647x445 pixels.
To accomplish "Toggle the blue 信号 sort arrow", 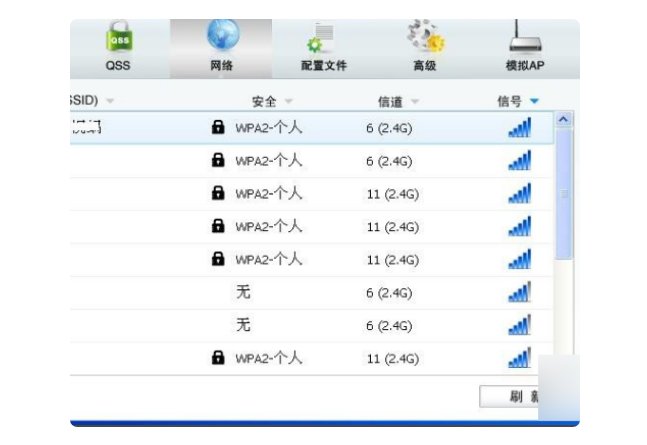I will coord(534,101).
